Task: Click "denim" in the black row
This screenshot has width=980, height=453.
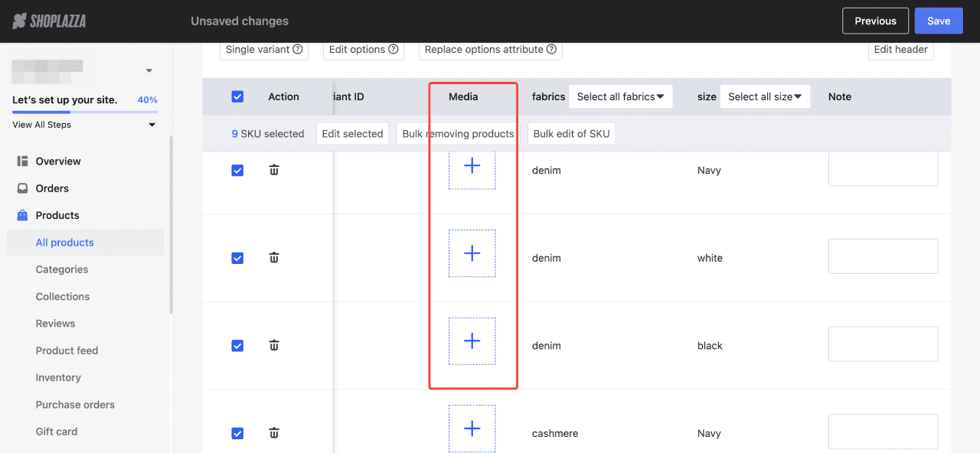Action: (547, 346)
